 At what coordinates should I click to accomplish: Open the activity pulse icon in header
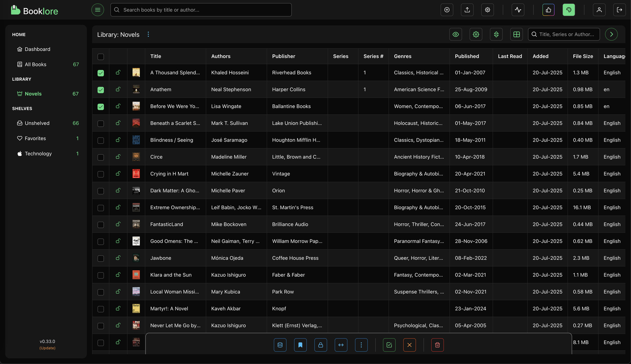[518, 10]
